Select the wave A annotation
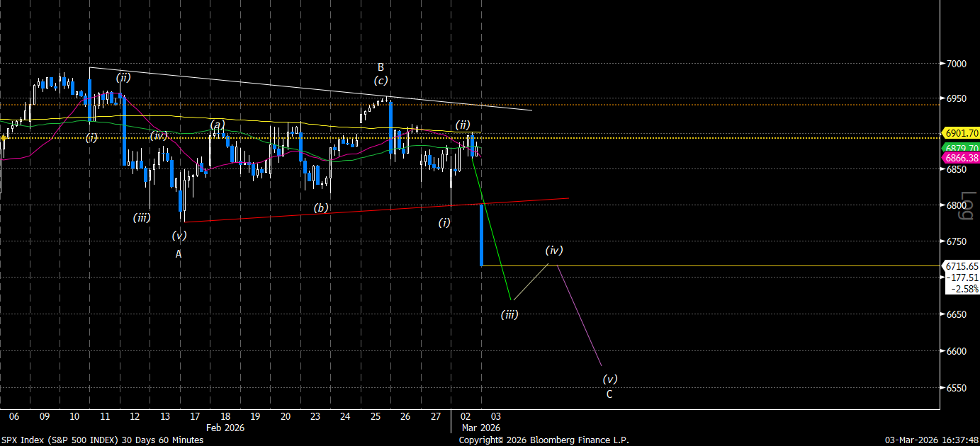The height and width of the screenshot is (446, 980). tap(179, 253)
